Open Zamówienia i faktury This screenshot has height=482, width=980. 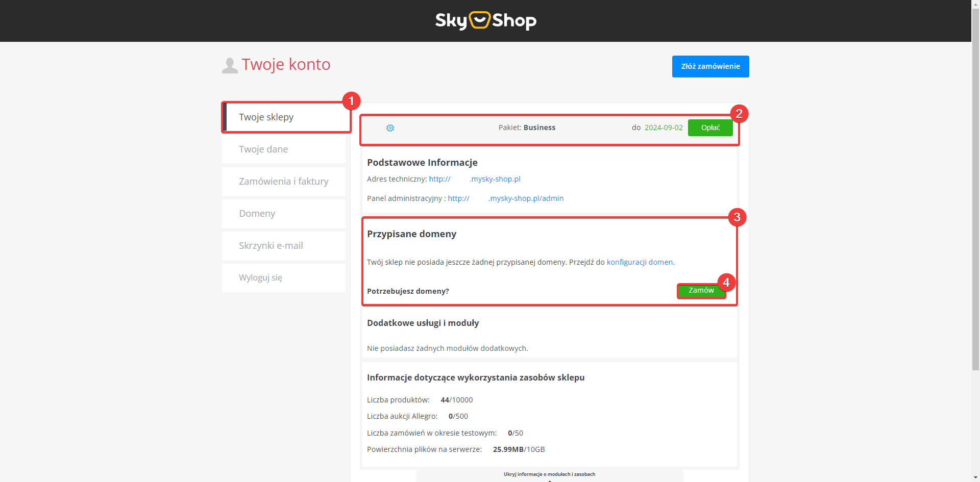point(283,181)
